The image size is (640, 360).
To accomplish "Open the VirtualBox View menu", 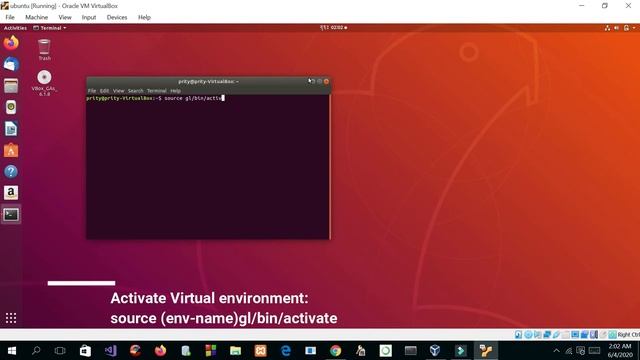I will (x=65, y=17).
